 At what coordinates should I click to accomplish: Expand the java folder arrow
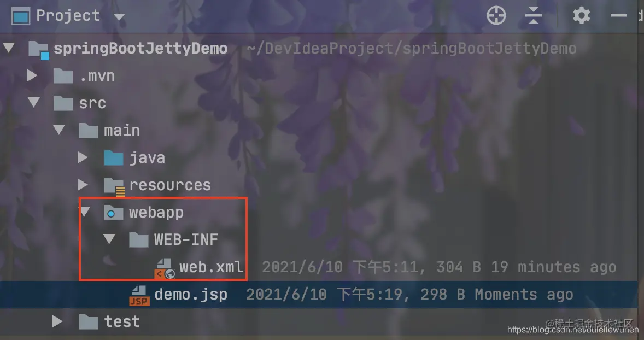(83, 157)
